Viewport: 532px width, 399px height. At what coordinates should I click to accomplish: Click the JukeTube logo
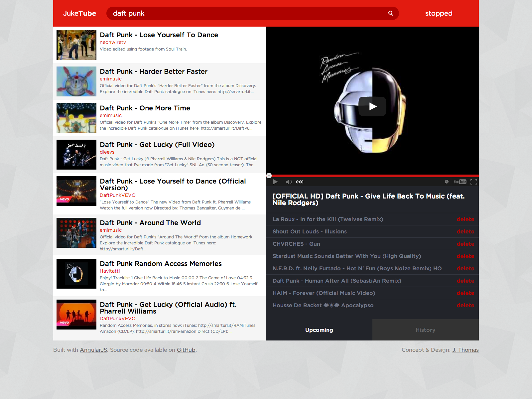click(x=80, y=13)
